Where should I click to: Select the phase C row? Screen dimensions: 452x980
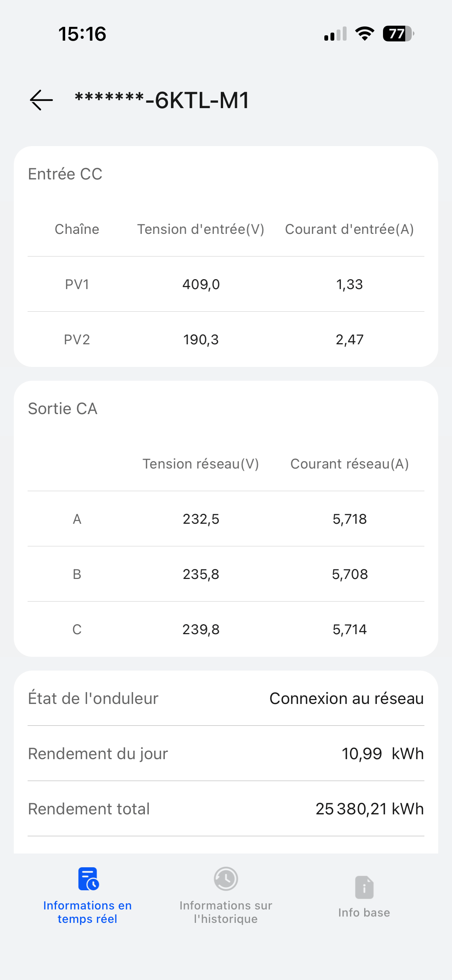(x=226, y=629)
